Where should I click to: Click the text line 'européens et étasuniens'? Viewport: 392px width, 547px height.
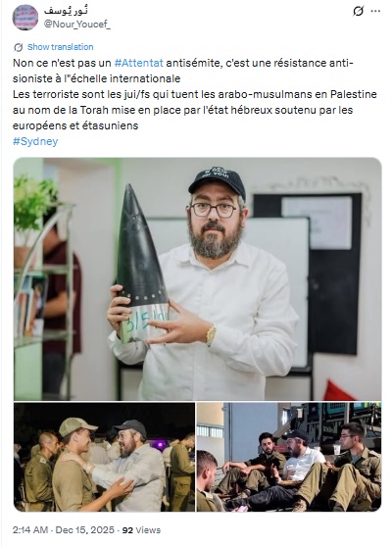tap(75, 125)
